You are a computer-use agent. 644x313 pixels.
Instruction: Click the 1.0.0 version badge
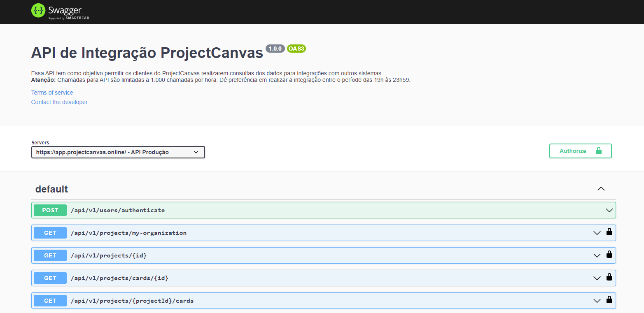coord(275,49)
